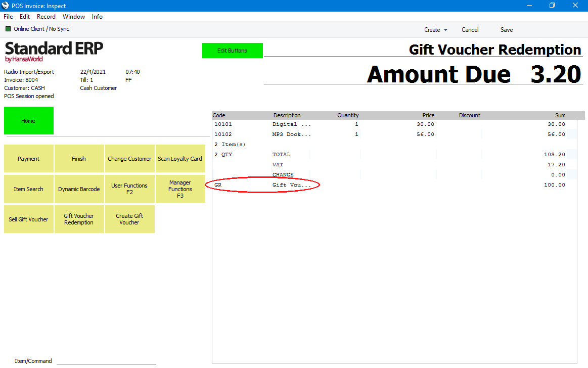This screenshot has height=368, width=588.
Task: Click the Change Customer button
Action: click(129, 159)
